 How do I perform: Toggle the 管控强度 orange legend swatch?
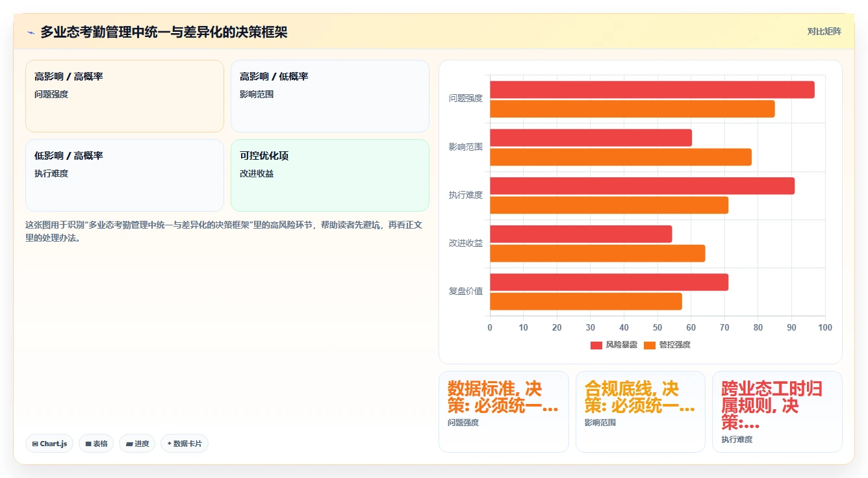tap(650, 345)
